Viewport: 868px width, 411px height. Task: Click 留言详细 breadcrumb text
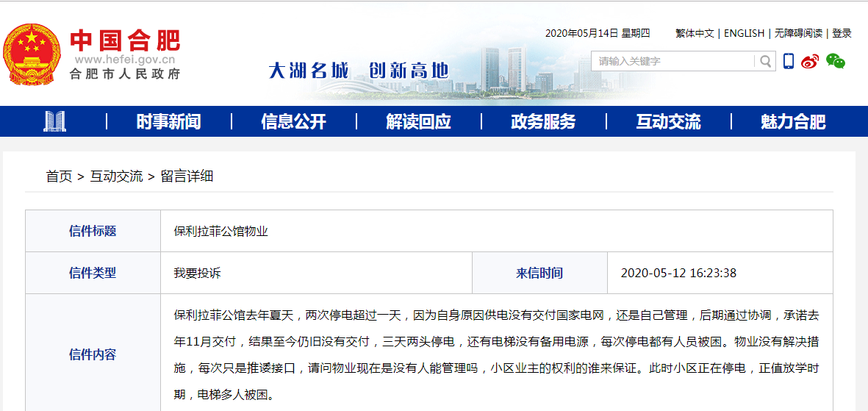pyautogui.click(x=187, y=176)
